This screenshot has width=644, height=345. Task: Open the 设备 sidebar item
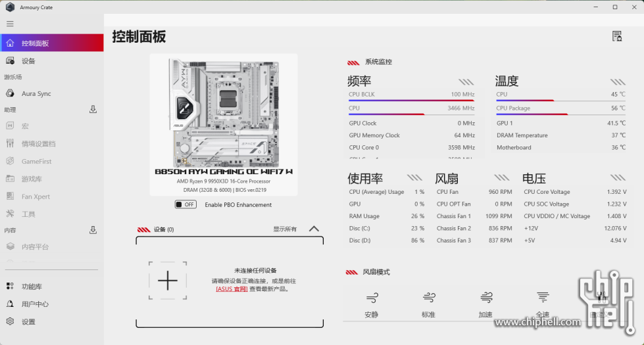click(x=52, y=60)
